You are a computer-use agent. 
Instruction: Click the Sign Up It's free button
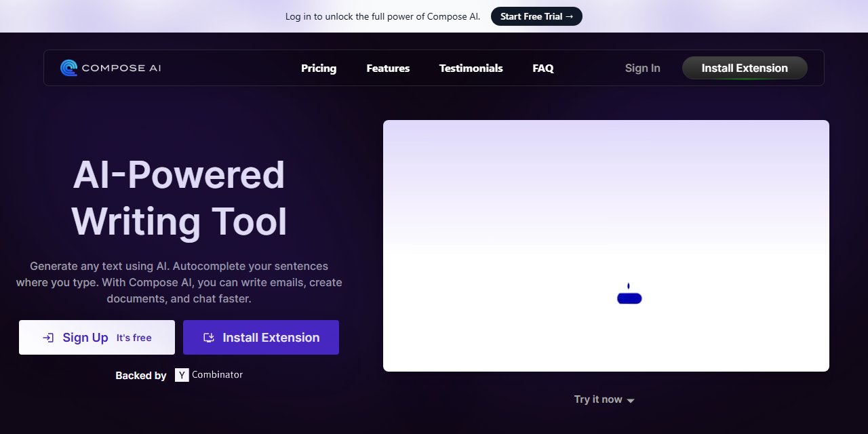point(97,337)
